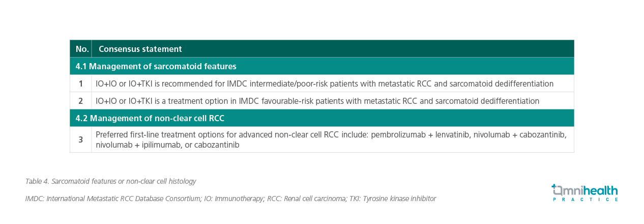This screenshot has height=224, width=644.
Task: Select the '4.1 Management of sarcomatoid features' section header
Action: (322, 66)
